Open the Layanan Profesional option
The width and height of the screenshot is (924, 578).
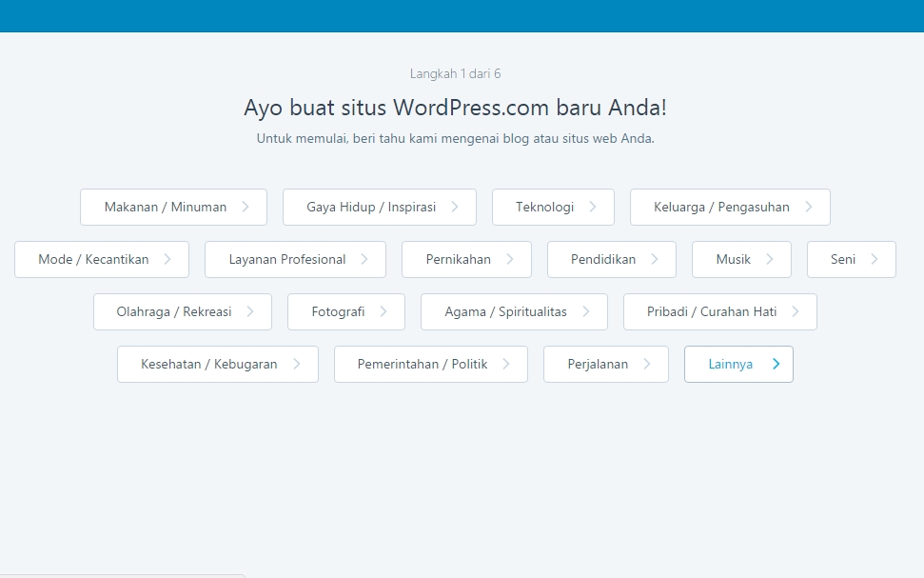[x=295, y=260]
